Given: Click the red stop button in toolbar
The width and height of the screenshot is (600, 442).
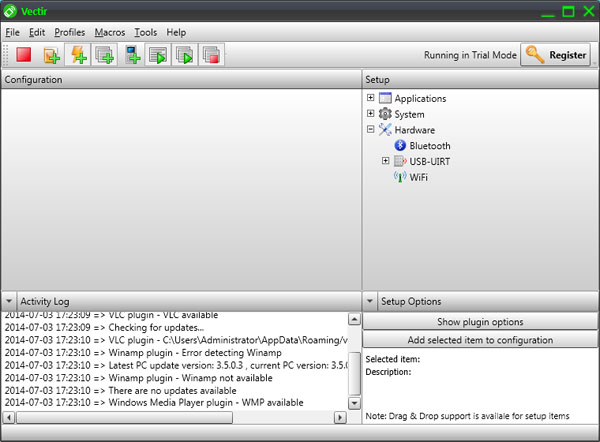Looking at the screenshot, I should 24,56.
